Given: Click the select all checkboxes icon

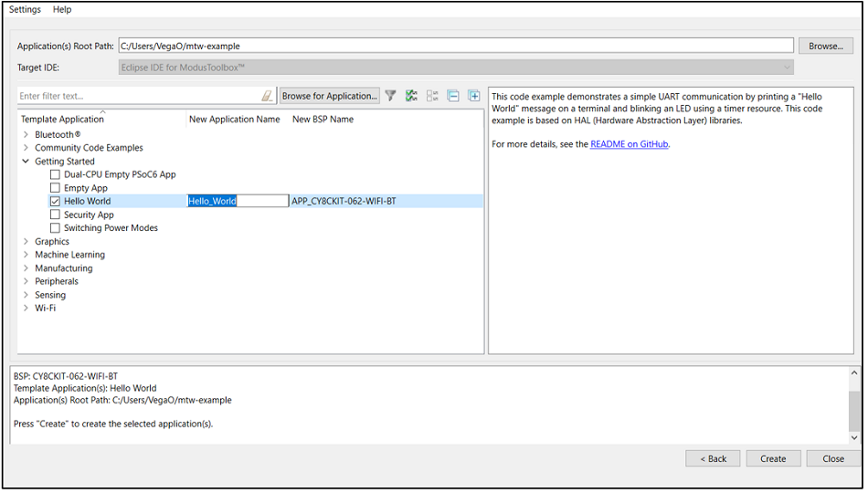Looking at the screenshot, I should coord(411,96).
